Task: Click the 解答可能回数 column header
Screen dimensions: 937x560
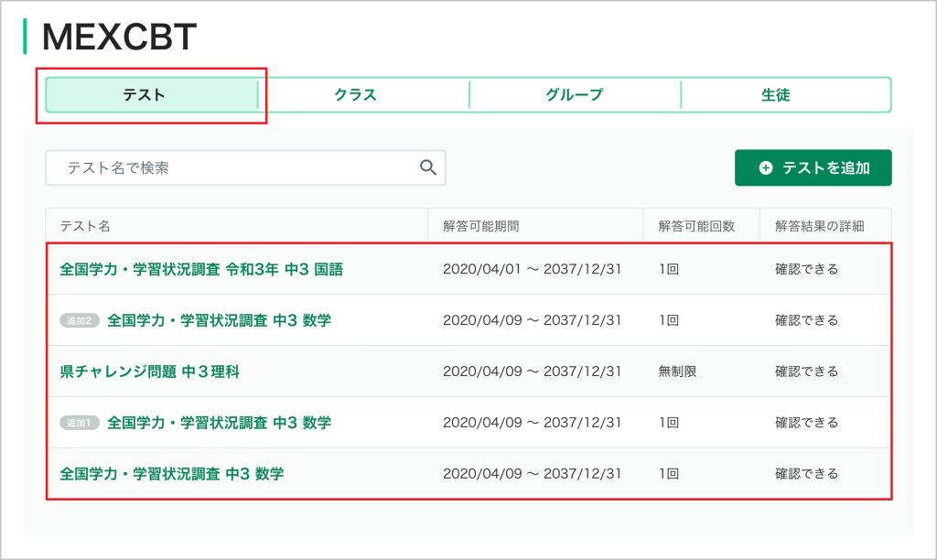Action: tap(696, 226)
